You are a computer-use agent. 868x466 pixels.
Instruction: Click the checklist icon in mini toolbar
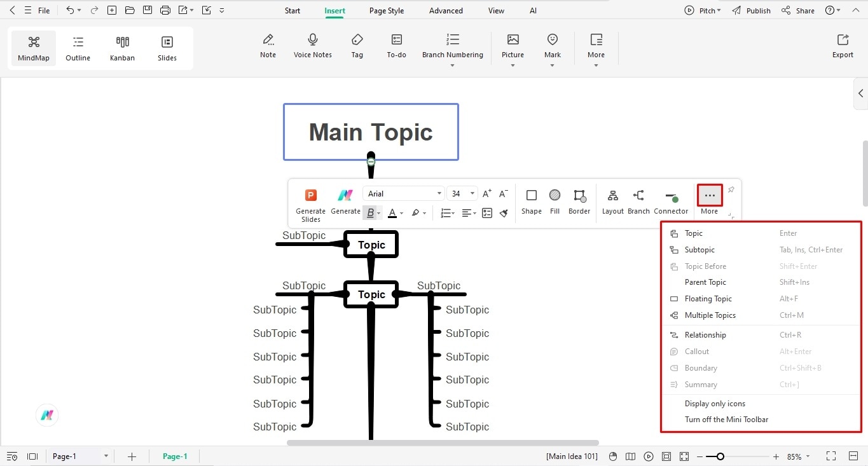[487, 213]
